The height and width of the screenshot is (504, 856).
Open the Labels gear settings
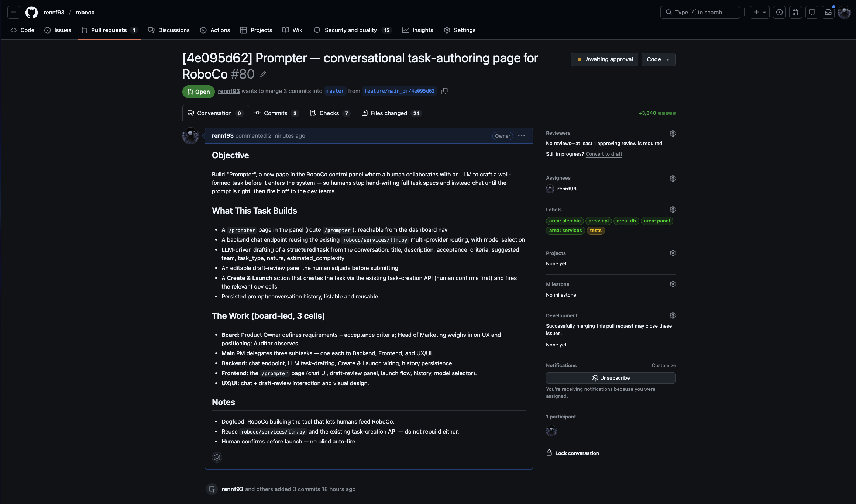coord(673,210)
